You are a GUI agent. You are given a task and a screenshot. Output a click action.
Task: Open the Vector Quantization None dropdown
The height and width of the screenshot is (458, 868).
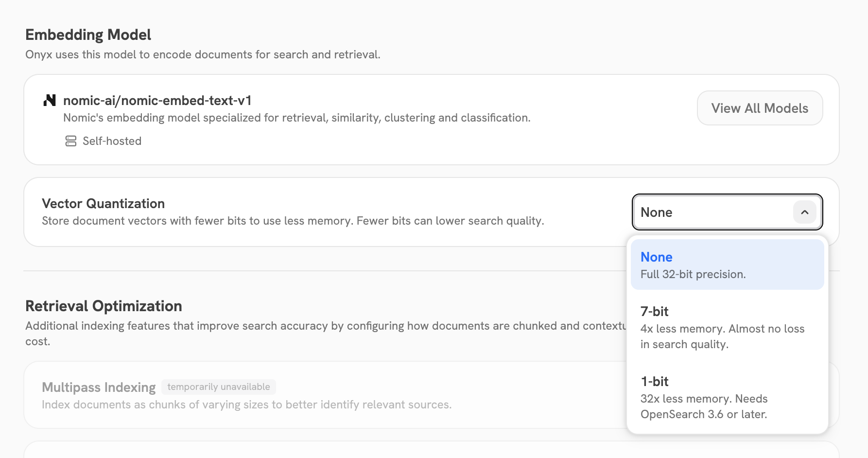727,212
